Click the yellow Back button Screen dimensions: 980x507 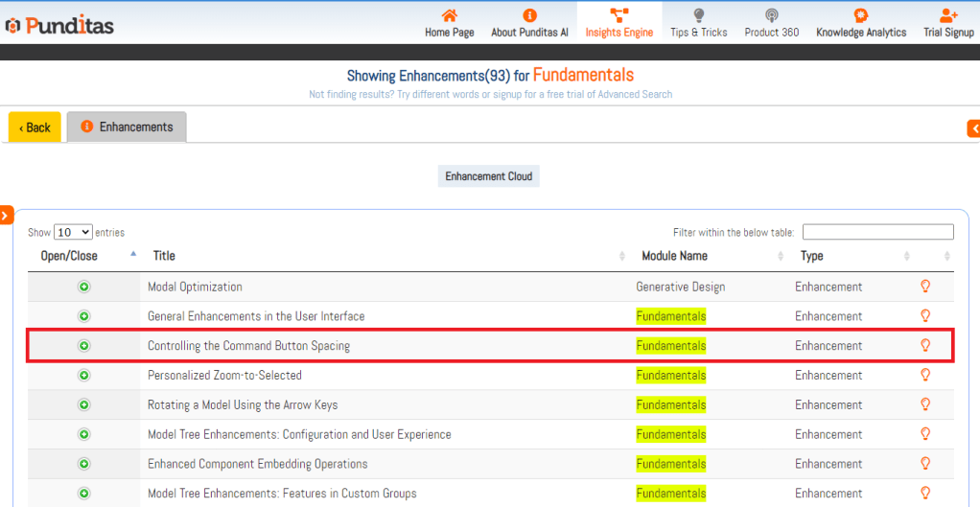pos(35,127)
